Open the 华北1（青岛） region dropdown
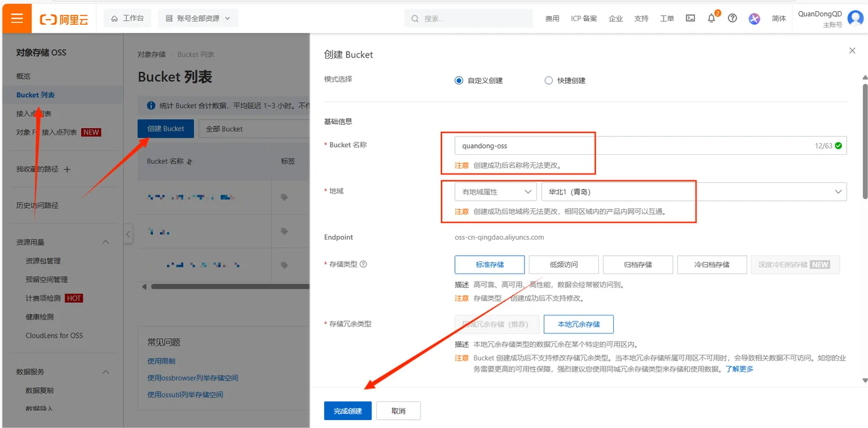Image resolution: width=868 pixels, height=428 pixels. pos(694,192)
